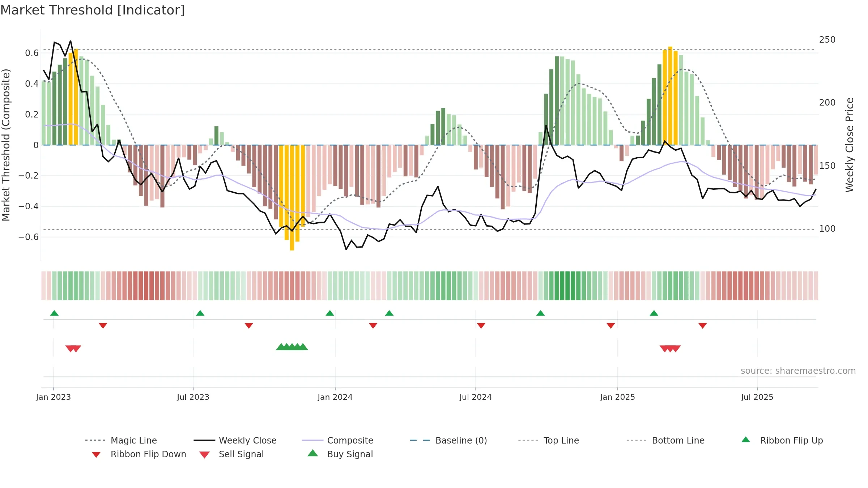Toggle the Composite legend entry

pyautogui.click(x=337, y=440)
